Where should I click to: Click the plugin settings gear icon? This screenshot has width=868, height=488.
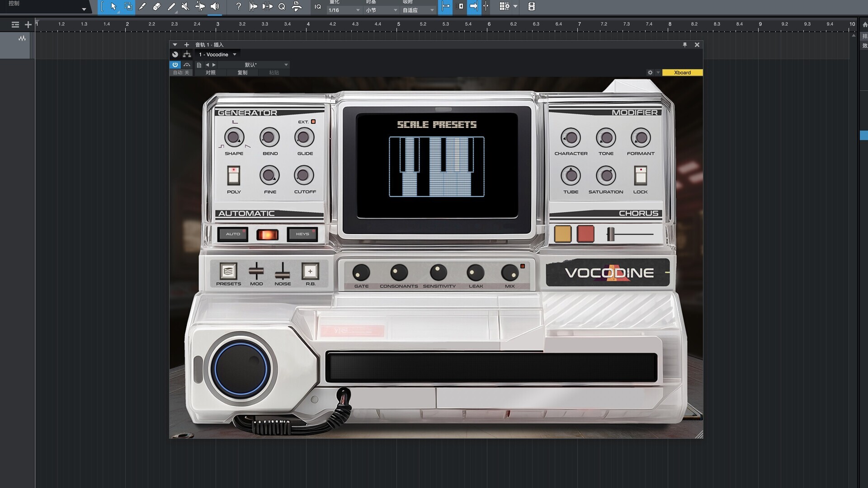[x=650, y=72]
